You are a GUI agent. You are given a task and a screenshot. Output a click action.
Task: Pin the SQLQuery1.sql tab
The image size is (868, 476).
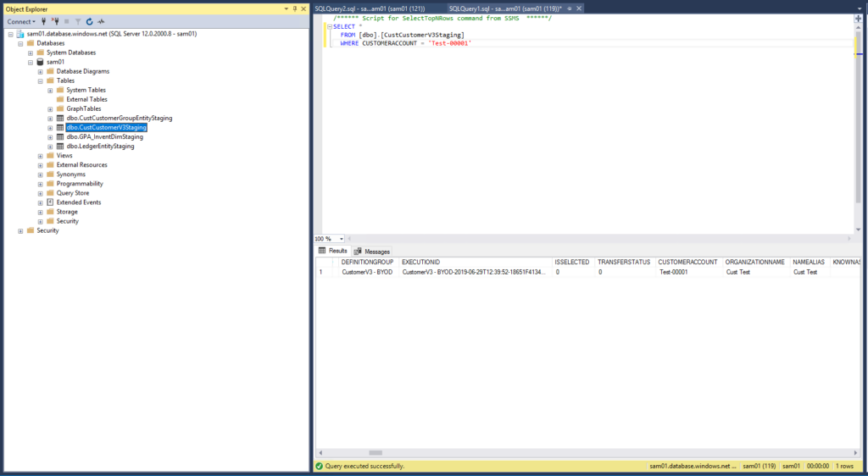(569, 8)
